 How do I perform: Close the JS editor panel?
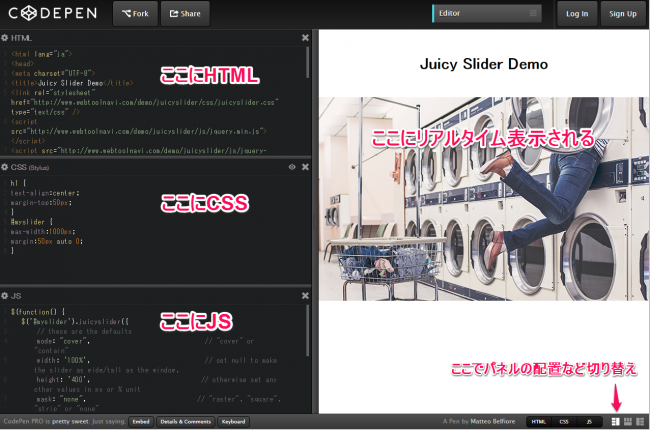305,296
